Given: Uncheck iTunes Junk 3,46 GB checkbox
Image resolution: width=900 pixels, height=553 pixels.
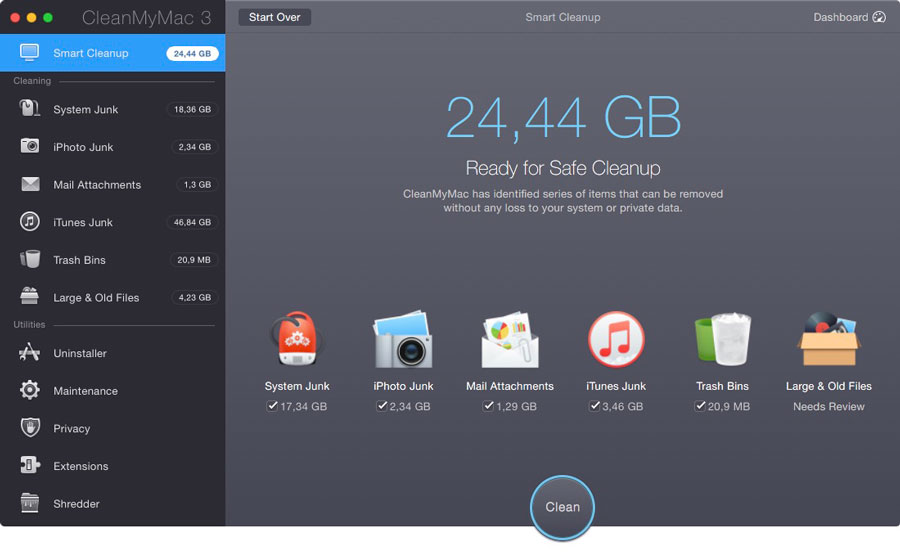Looking at the screenshot, I should click(595, 406).
